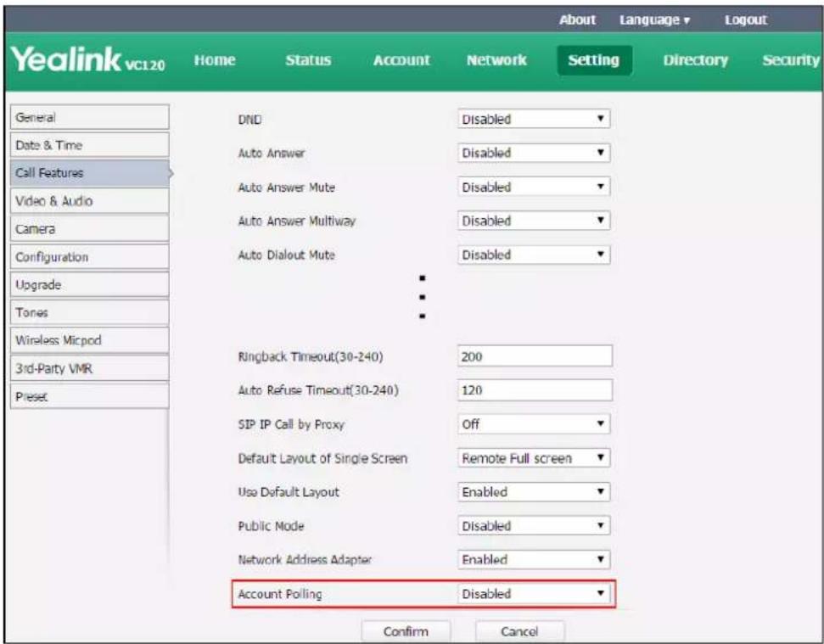Screen dimensions: 824x644
Task: Open the Network tab
Action: [x=496, y=60]
